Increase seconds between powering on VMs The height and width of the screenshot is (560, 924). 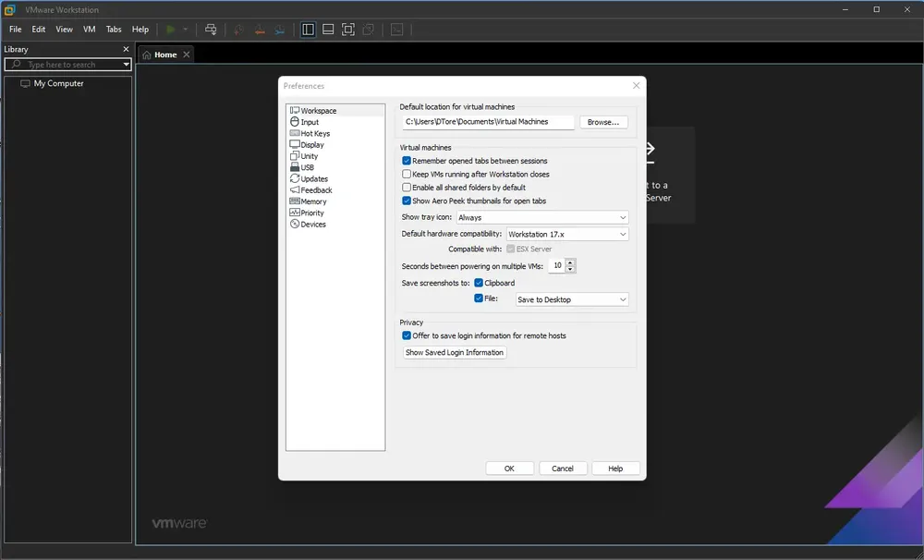click(570, 262)
